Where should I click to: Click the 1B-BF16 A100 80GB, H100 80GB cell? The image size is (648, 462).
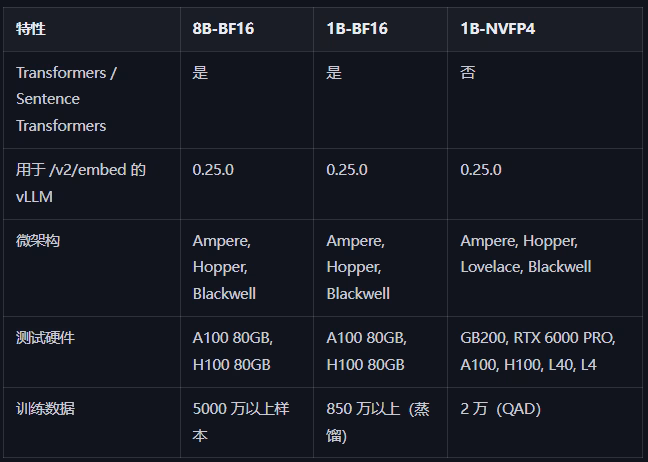point(367,351)
